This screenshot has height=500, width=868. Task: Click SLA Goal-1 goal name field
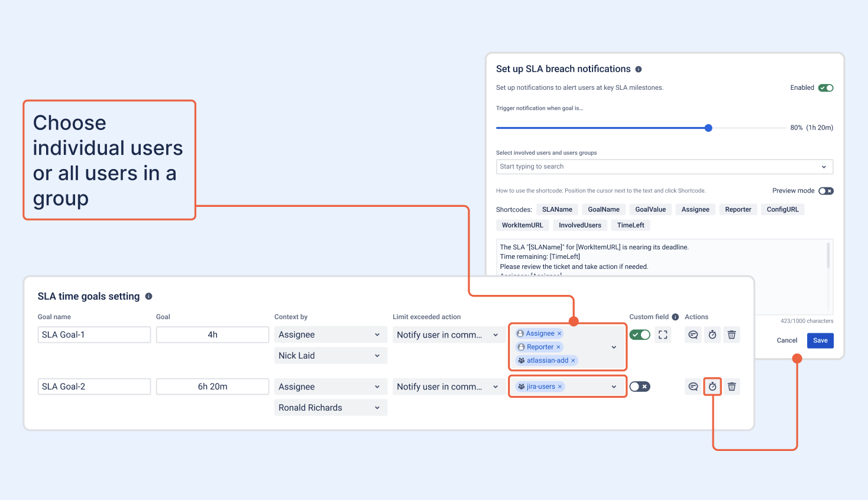click(x=94, y=335)
